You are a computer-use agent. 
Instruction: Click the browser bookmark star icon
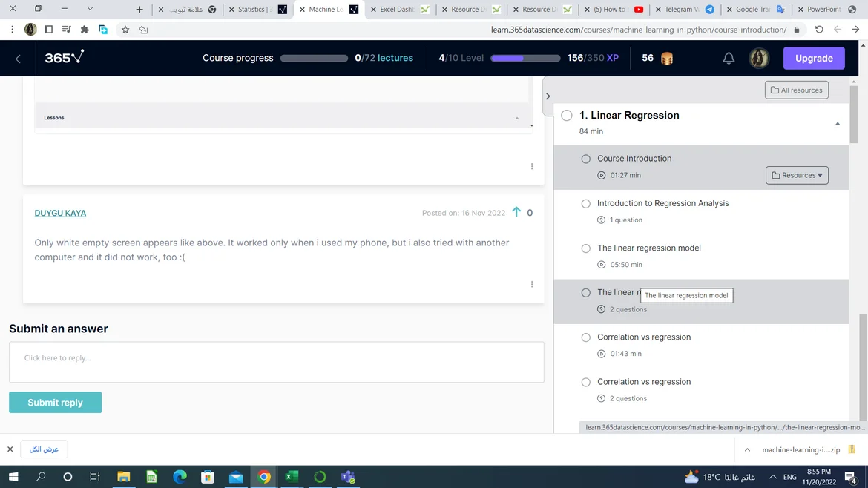(125, 30)
